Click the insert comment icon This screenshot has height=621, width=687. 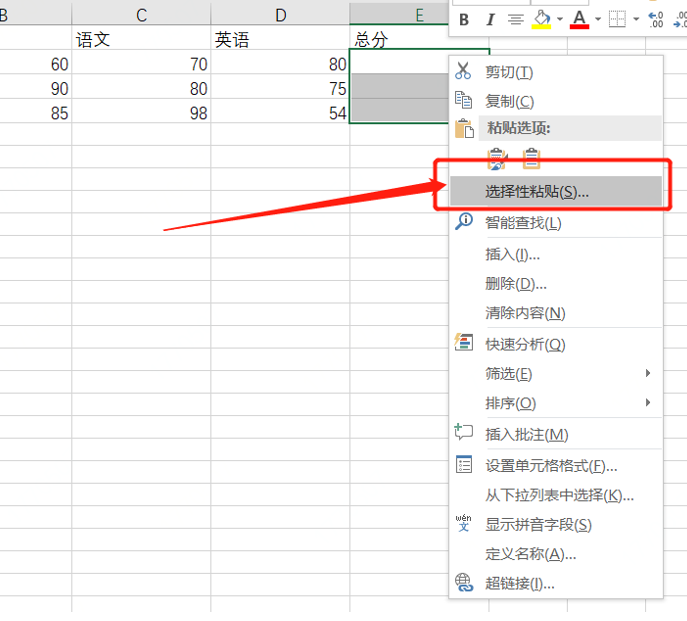pyautogui.click(x=464, y=432)
